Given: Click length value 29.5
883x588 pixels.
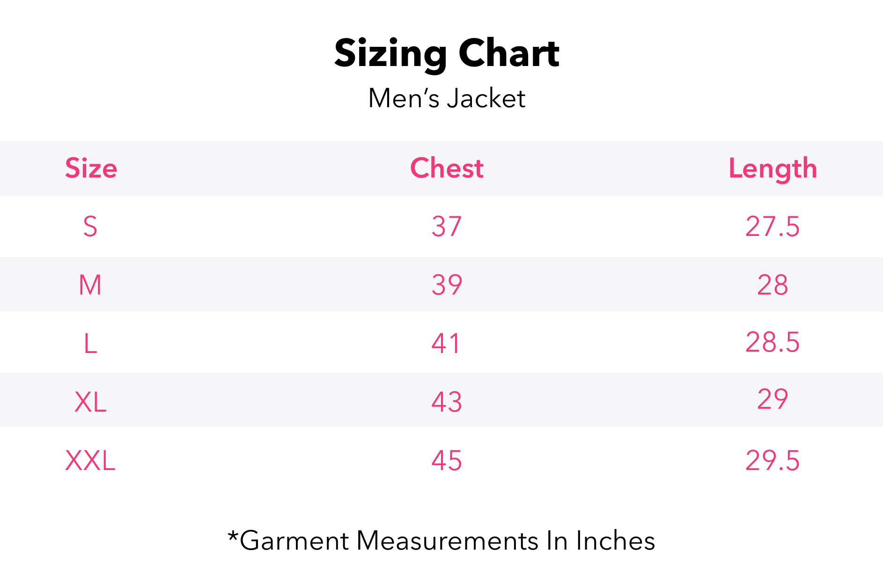Looking at the screenshot, I should (773, 460).
